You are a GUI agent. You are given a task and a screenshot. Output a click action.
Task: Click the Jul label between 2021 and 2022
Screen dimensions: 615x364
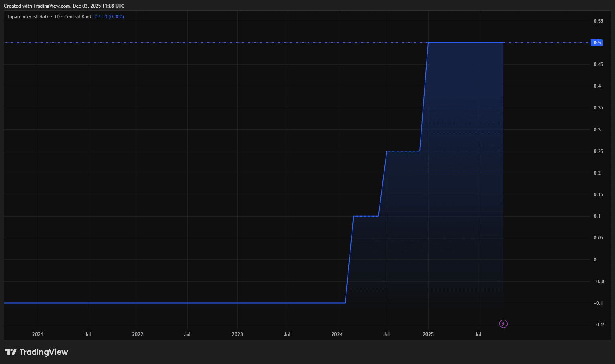(88, 334)
